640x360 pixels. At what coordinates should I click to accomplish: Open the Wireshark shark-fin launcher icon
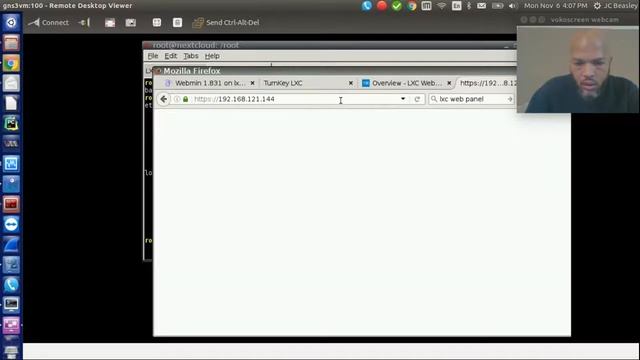pyautogui.click(x=11, y=244)
